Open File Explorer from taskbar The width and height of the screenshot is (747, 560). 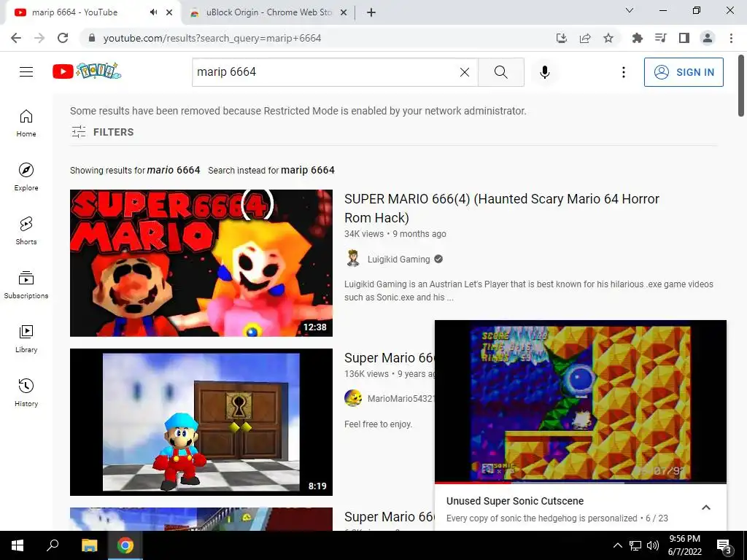(89, 545)
